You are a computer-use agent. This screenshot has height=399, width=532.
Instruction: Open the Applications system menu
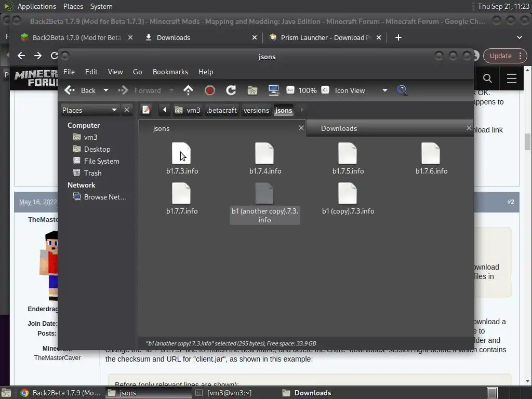(x=37, y=6)
